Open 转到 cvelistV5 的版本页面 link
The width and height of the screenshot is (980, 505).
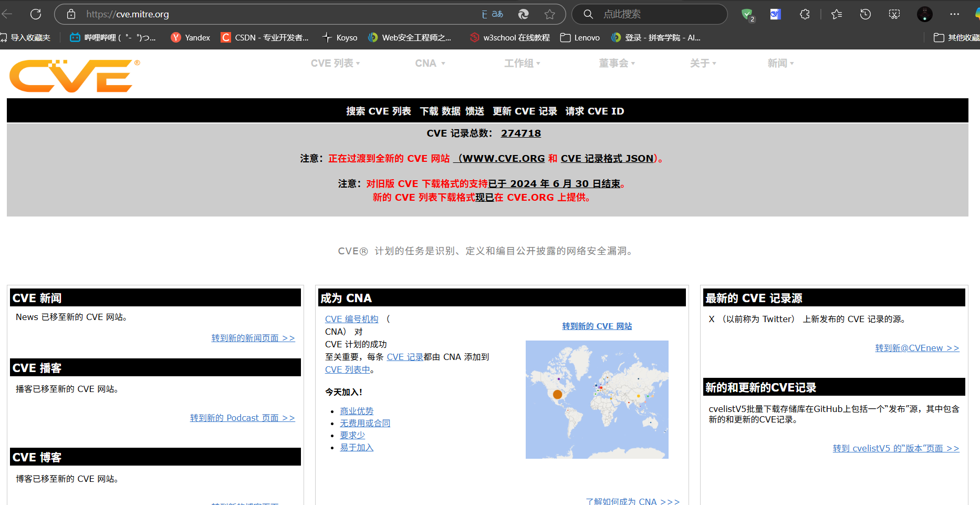[x=896, y=448]
